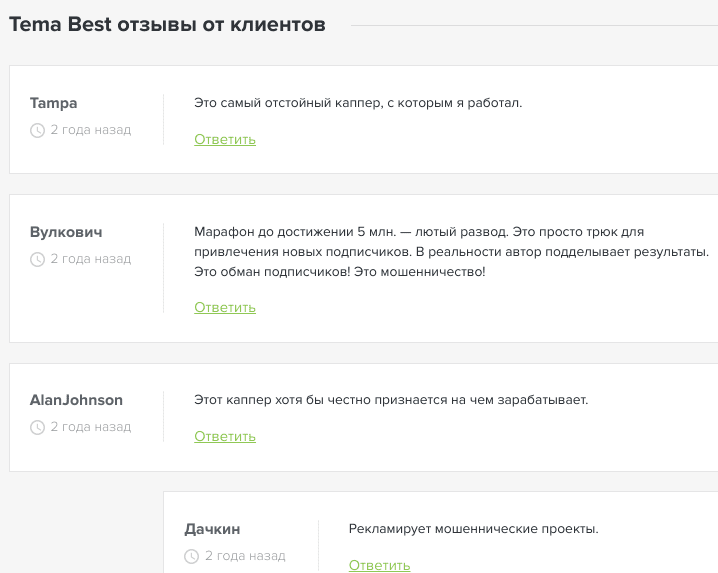
Task: Click the clock icon under AlanJohnson
Action: tap(38, 427)
